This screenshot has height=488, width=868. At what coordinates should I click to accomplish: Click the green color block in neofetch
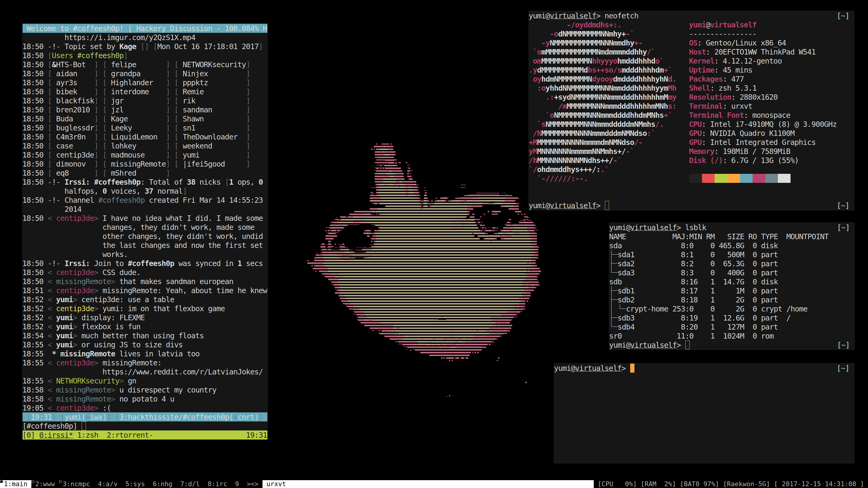pos(721,178)
